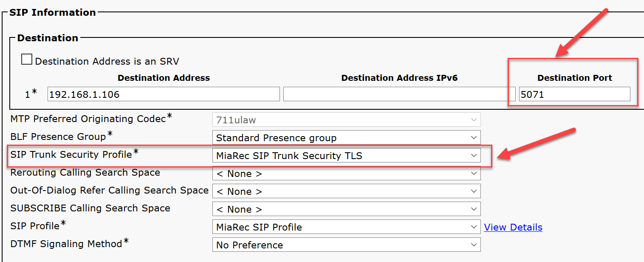Click the SIP Trunk Security Profile chevron arrow

pos(474,156)
